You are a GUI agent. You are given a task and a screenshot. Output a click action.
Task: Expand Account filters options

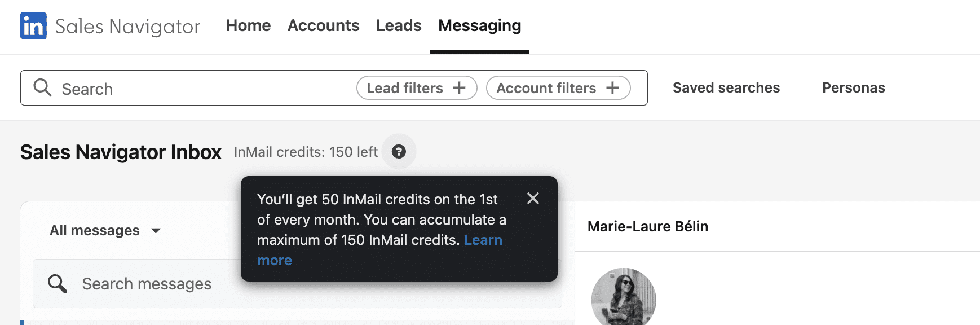coord(558,87)
